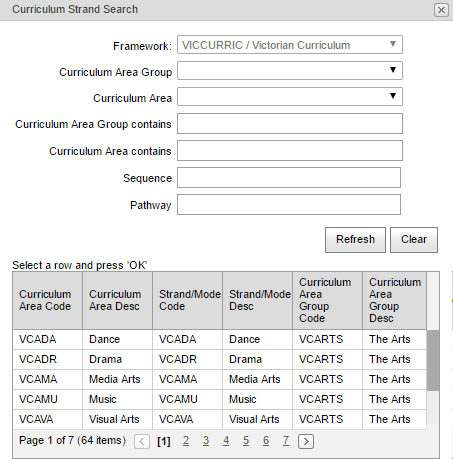
Task: Click Visual Arts in Strand/Mode Desc column
Action: (x=257, y=419)
